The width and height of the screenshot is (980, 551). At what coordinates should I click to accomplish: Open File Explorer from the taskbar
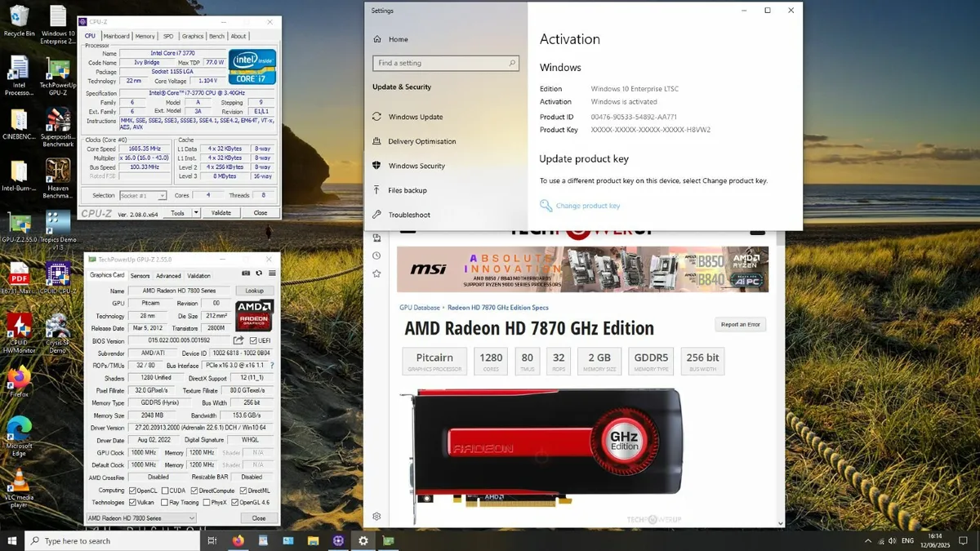[x=313, y=540]
